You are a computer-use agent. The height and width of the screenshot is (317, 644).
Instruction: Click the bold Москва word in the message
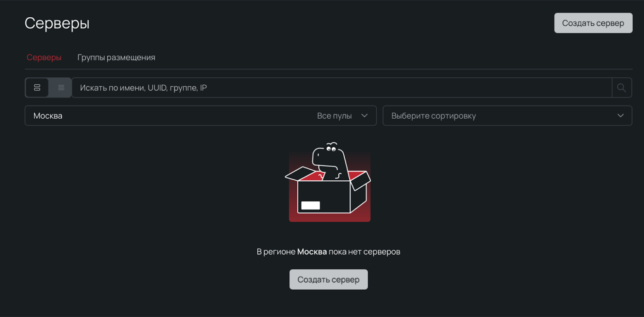[x=312, y=252]
